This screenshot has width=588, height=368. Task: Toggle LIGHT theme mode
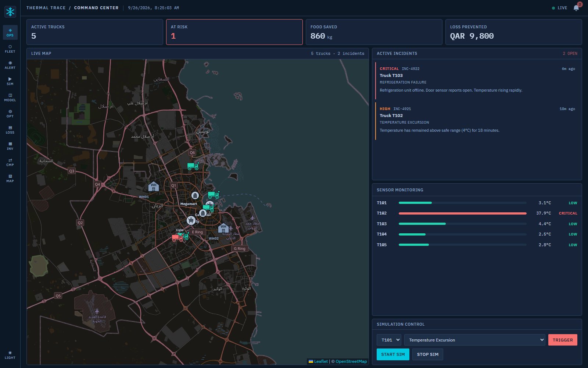click(x=10, y=355)
